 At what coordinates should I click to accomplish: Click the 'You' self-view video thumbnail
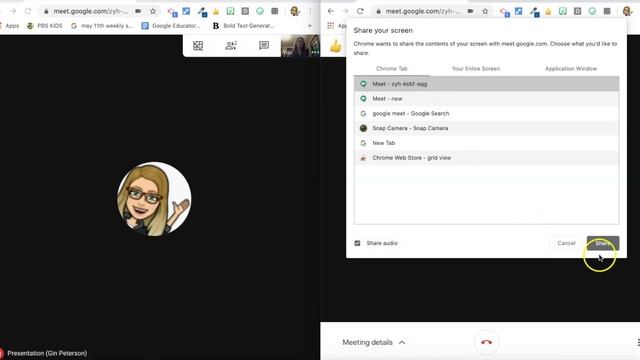pyautogui.click(x=300, y=46)
